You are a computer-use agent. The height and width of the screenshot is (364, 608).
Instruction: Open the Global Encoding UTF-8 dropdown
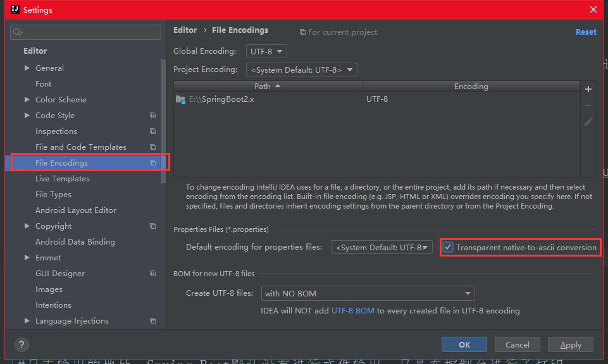click(x=266, y=51)
